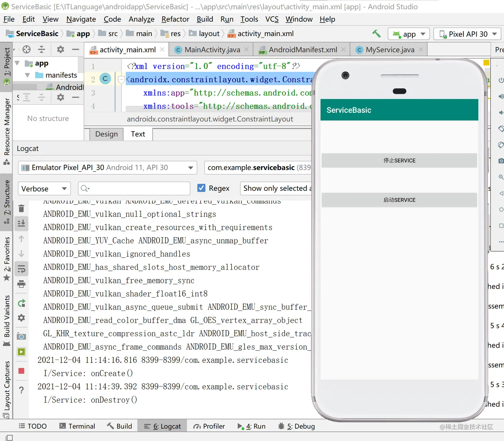
Task: Start screen recording with green play icon
Action: (x=21, y=352)
